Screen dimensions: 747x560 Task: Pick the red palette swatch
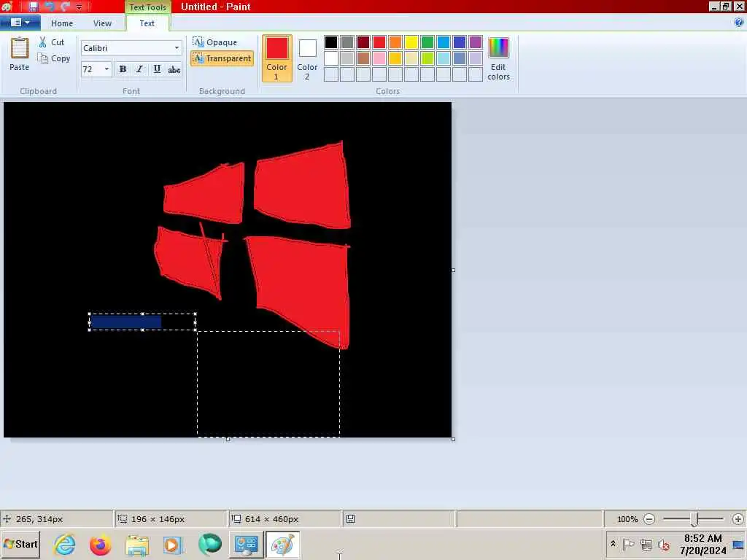(x=379, y=42)
